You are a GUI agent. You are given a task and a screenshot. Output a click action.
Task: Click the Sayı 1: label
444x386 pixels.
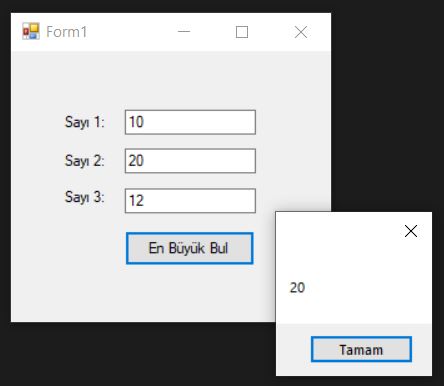(x=85, y=122)
